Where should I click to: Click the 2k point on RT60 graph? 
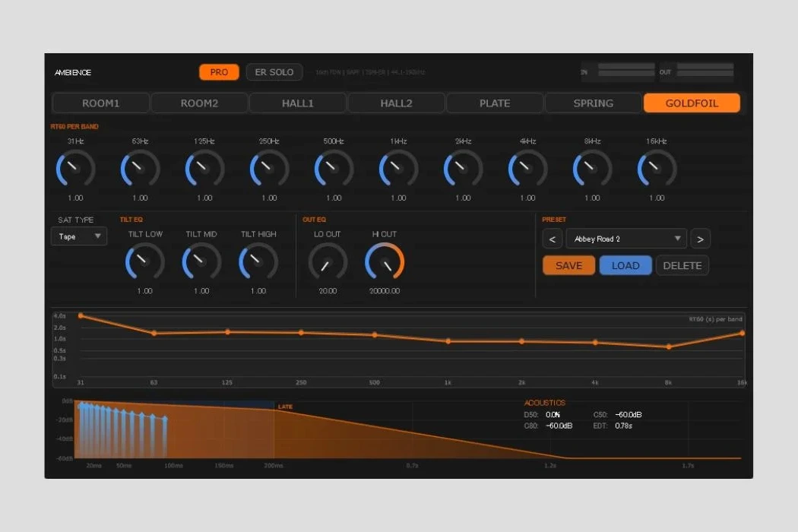521,341
